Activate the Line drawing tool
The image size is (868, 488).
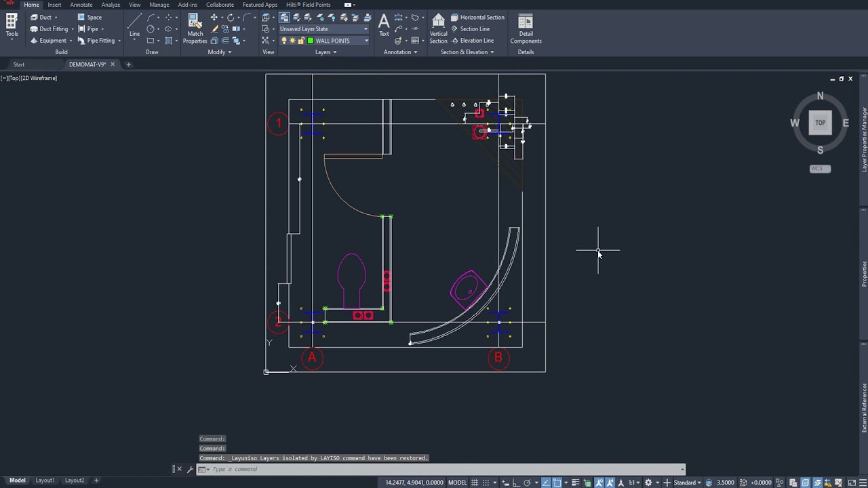point(134,24)
